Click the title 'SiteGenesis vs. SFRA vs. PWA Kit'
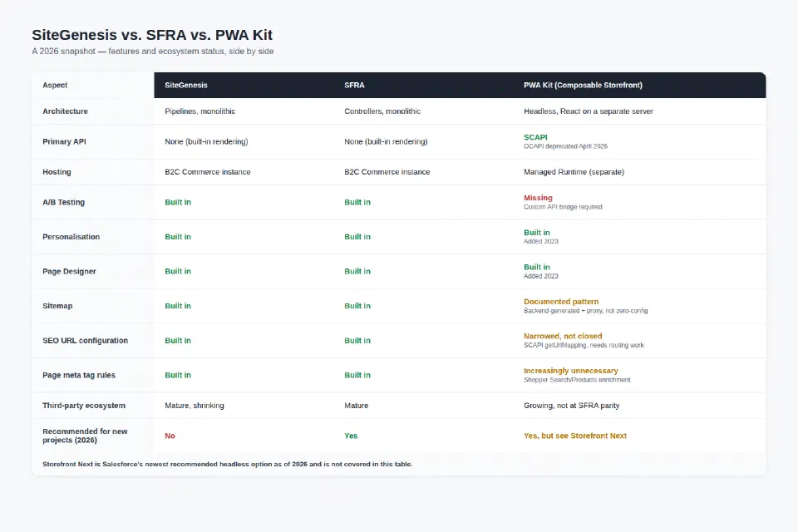Image resolution: width=798 pixels, height=532 pixels. click(x=152, y=35)
